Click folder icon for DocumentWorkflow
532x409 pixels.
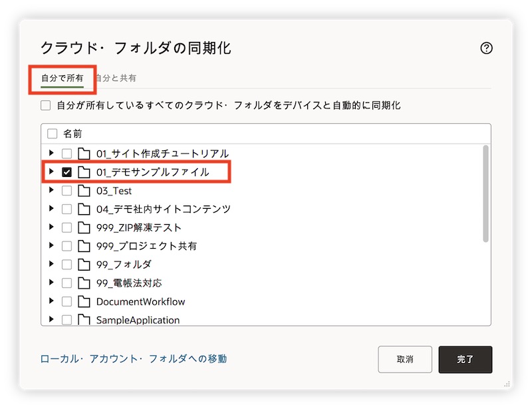[x=84, y=302]
